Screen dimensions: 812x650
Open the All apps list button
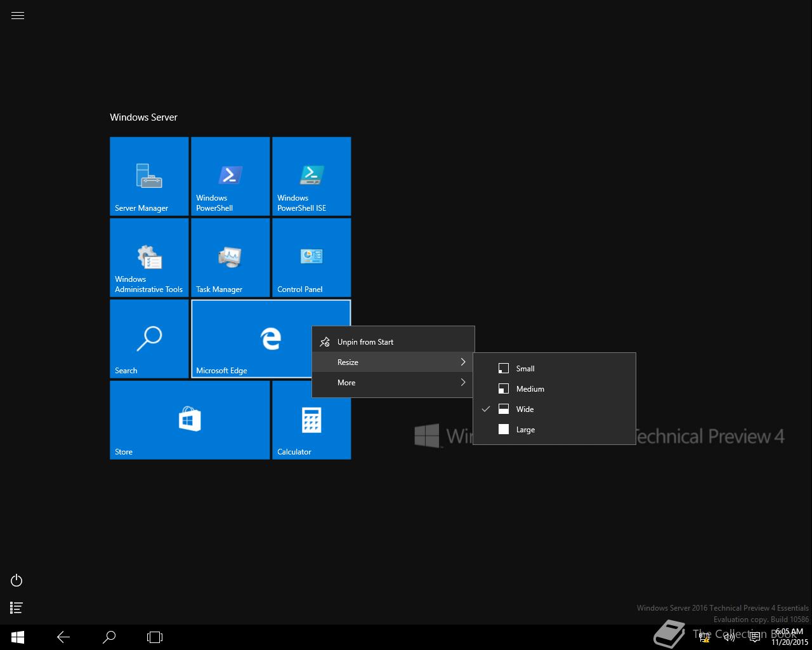pos(16,607)
